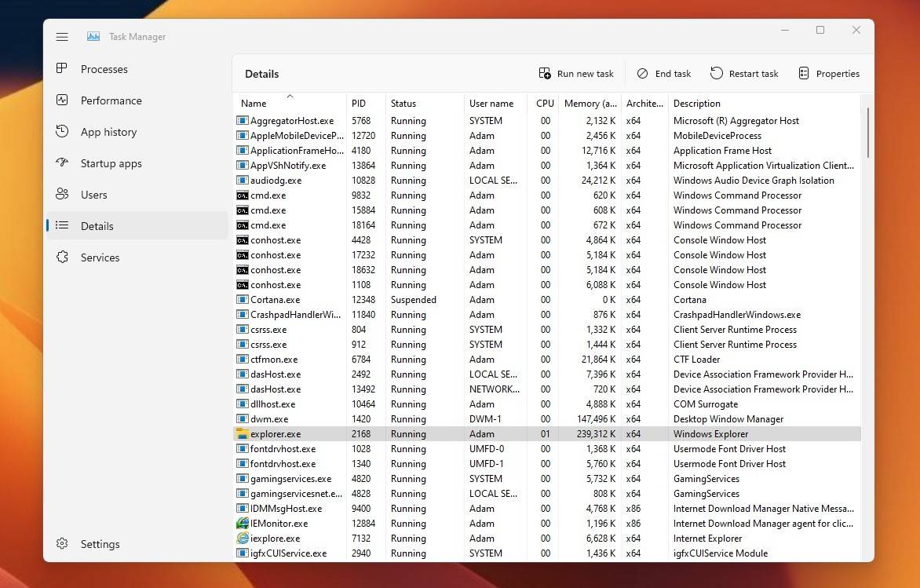This screenshot has width=920, height=588.
Task: Open the Users page icon
Action: tap(63, 194)
